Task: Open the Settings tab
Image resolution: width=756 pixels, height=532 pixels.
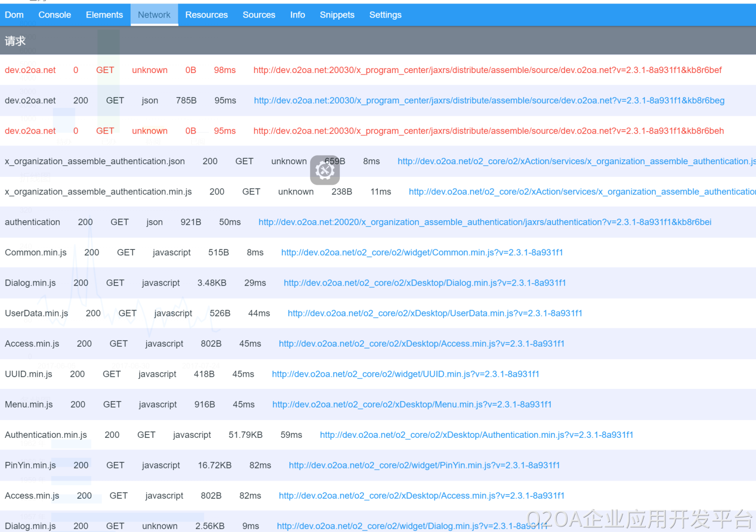Action: pyautogui.click(x=385, y=15)
